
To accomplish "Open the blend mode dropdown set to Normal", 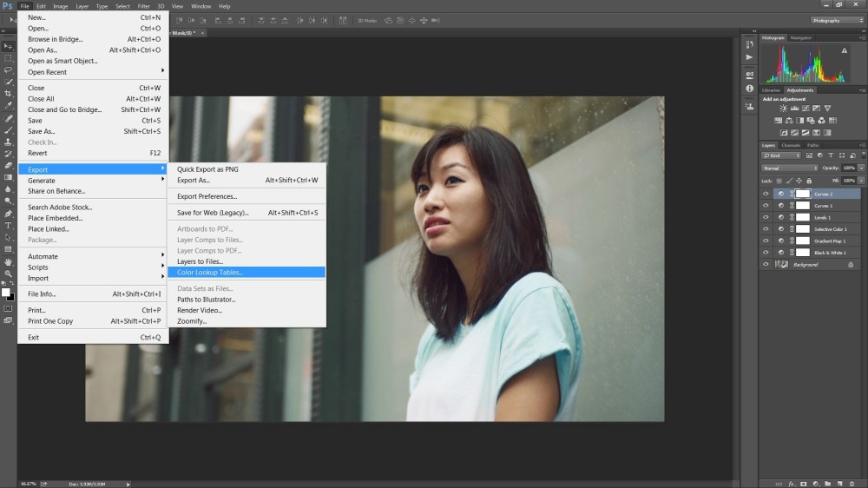I will [x=790, y=168].
